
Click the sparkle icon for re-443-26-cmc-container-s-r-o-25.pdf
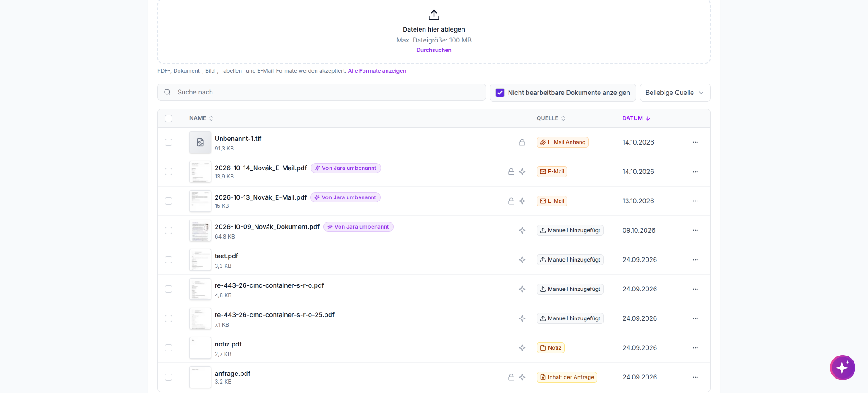[x=522, y=318]
